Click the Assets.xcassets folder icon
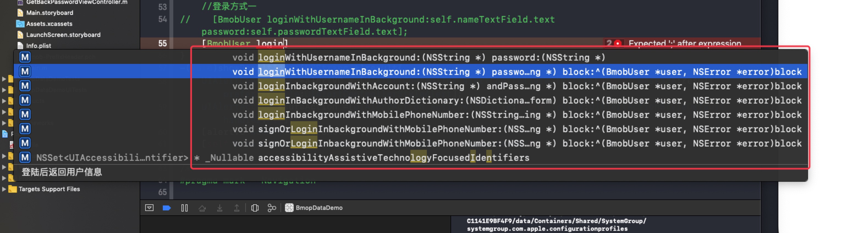The image size is (868, 233). [x=20, y=24]
